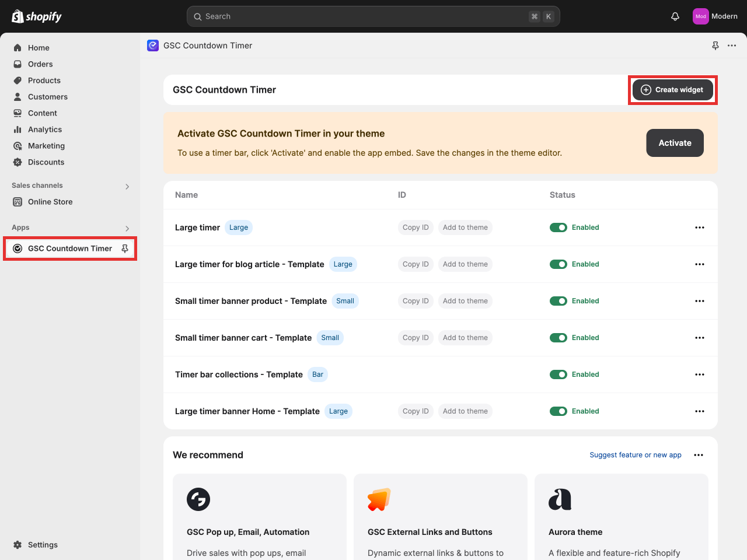This screenshot has height=560, width=747.
Task: Open the Analytics menu item
Action: click(44, 129)
